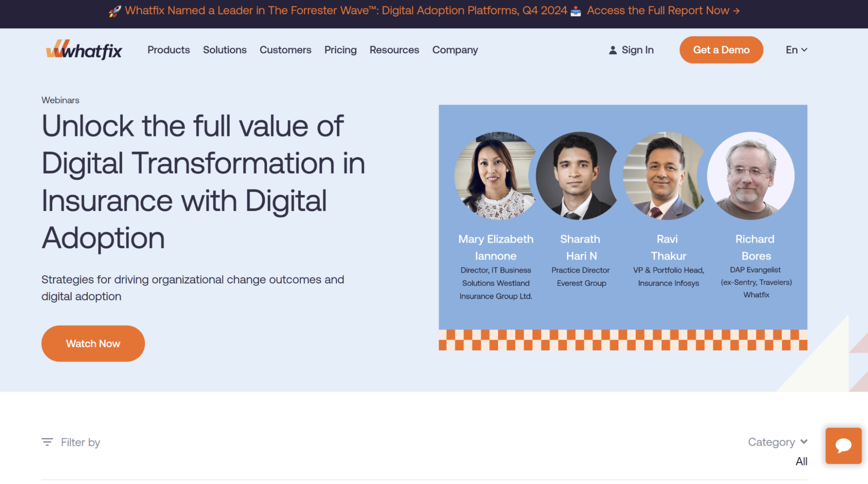Click Richard Bores' portrait
This screenshot has height=484, width=868.
750,176
